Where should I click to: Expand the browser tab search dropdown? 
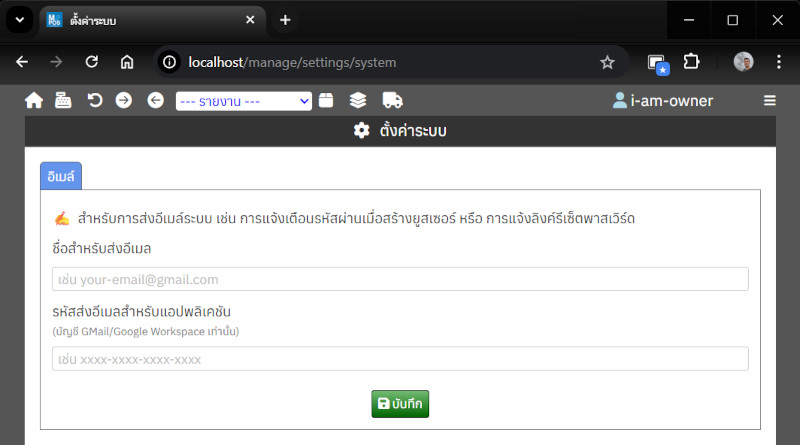click(19, 20)
